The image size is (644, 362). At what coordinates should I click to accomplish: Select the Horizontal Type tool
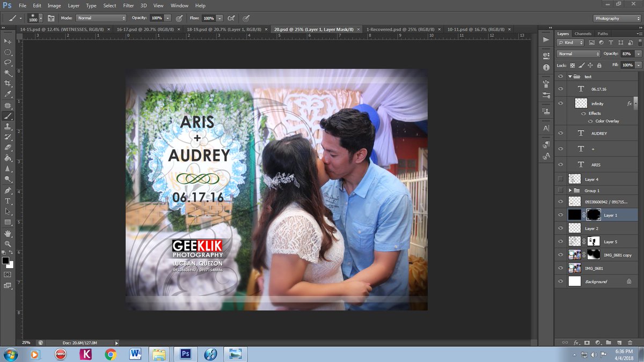[x=8, y=201]
